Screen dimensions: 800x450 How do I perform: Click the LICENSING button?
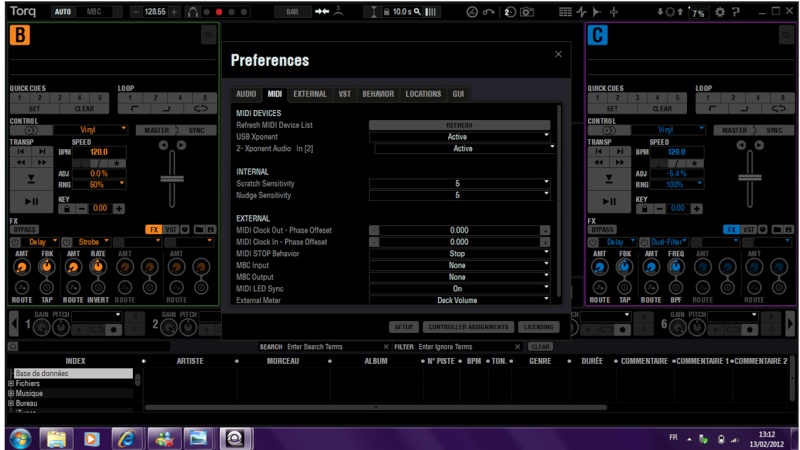point(539,327)
